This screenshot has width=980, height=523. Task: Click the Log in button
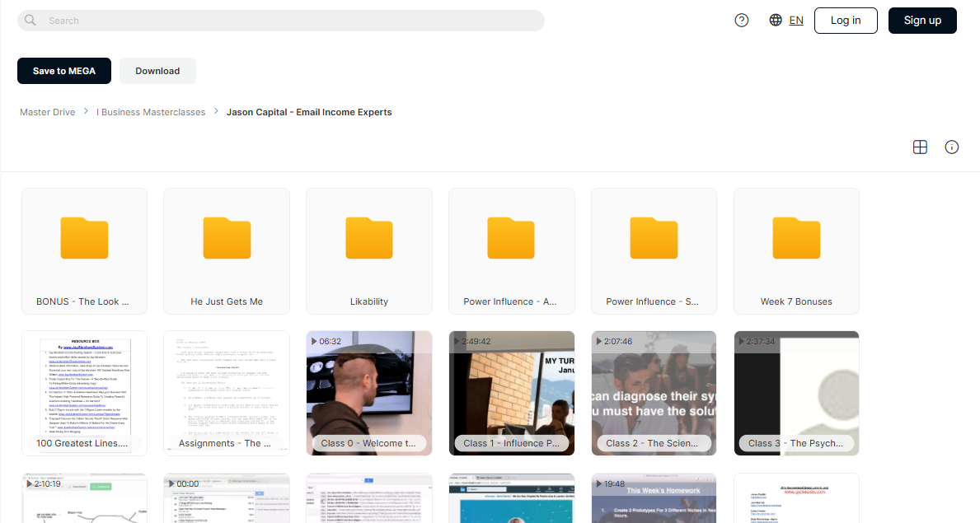pos(846,21)
